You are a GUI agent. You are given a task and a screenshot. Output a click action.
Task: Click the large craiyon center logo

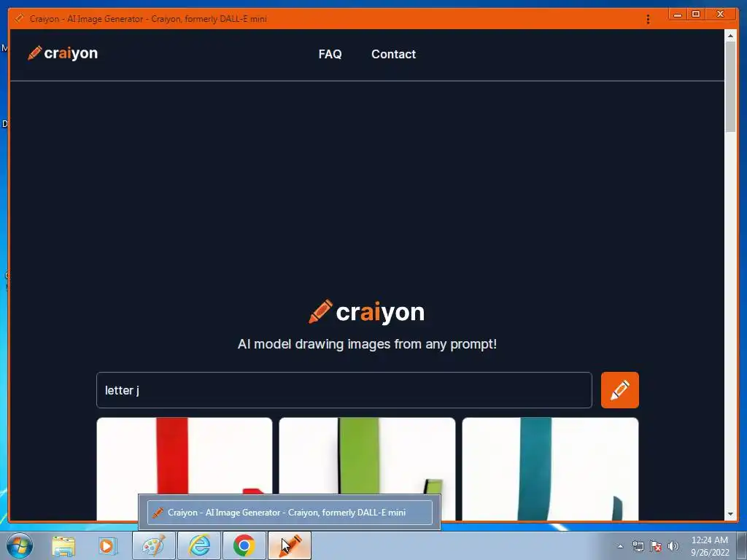pos(366,312)
